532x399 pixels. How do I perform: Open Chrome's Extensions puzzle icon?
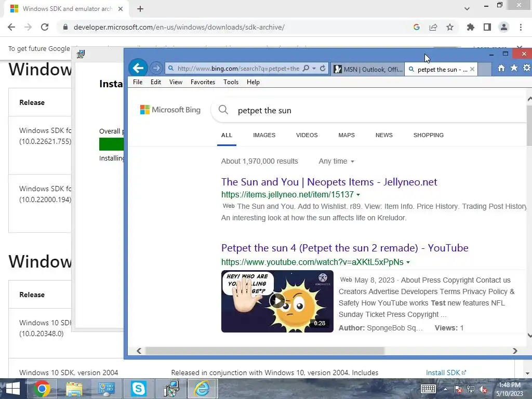(471, 27)
